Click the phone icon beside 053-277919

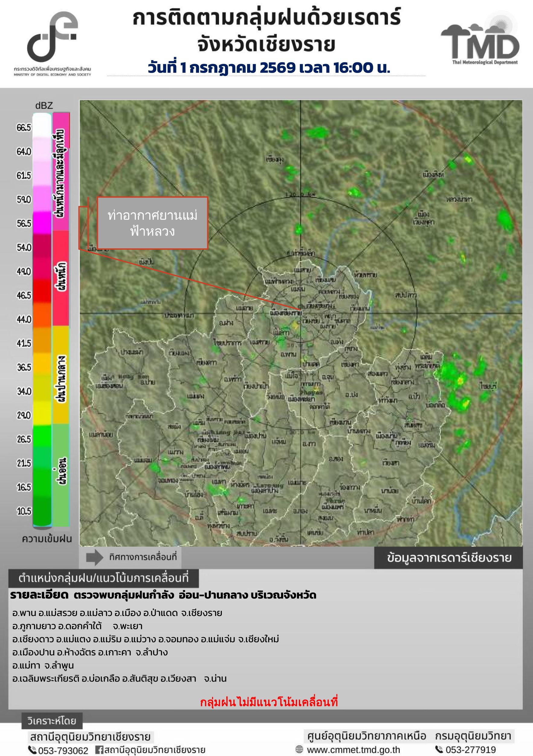(x=439, y=749)
